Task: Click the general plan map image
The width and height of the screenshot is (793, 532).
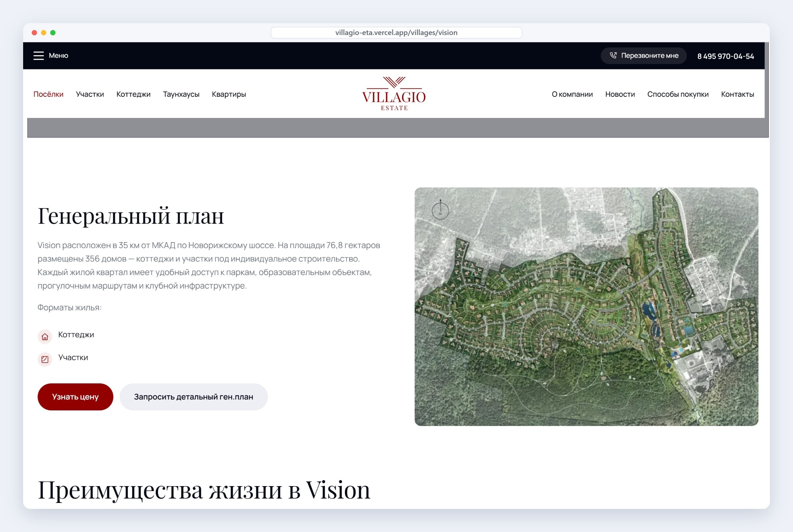Action: click(x=586, y=306)
